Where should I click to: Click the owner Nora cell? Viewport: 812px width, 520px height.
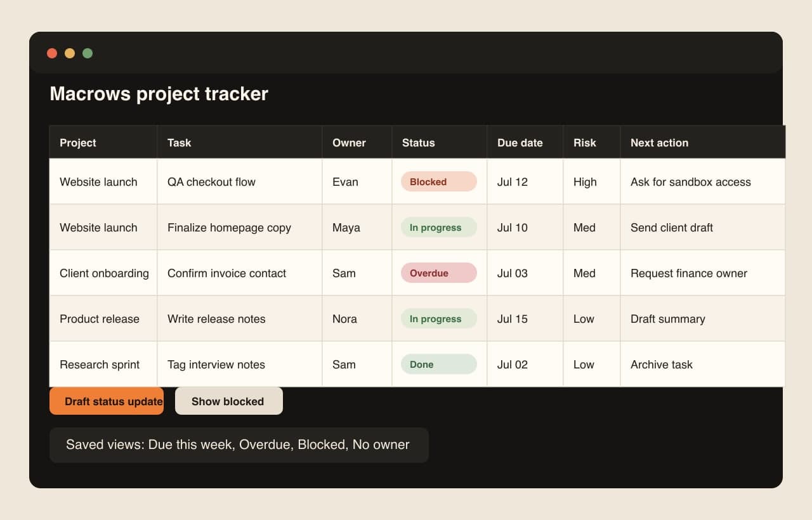(x=357, y=318)
